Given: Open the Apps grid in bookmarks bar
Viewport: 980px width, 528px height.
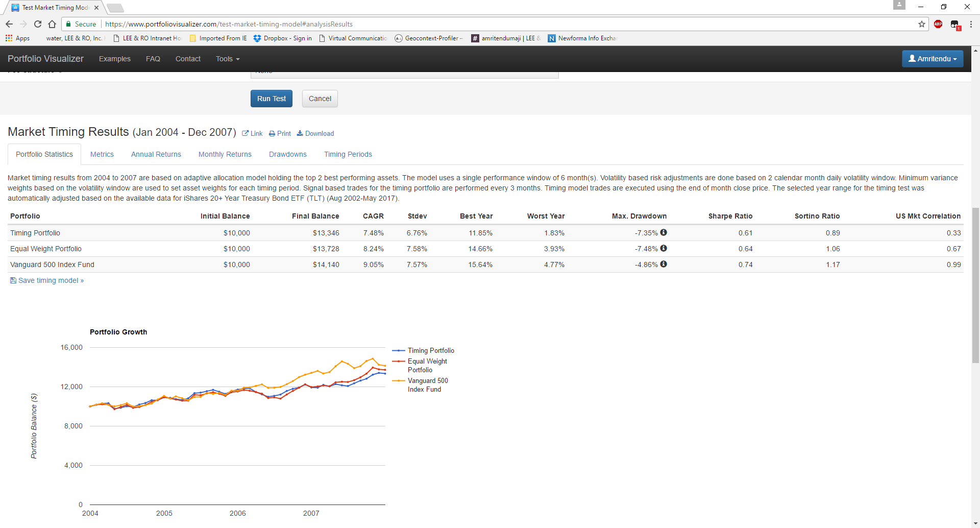Looking at the screenshot, I should click(x=17, y=38).
